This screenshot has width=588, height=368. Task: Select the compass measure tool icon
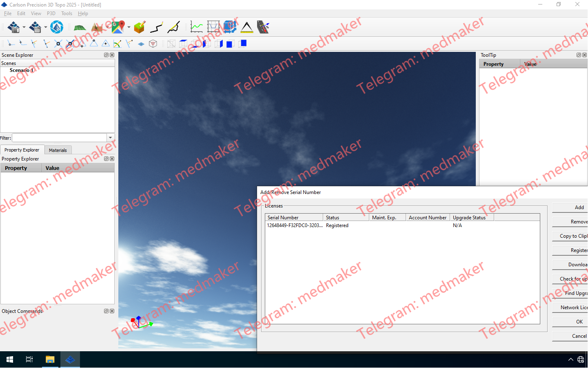pyautogui.click(x=247, y=27)
